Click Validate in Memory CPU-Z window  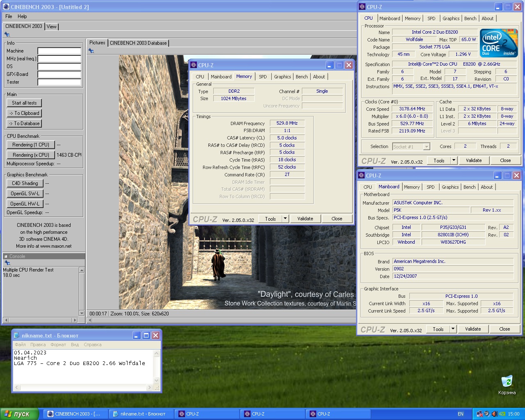[x=305, y=219]
